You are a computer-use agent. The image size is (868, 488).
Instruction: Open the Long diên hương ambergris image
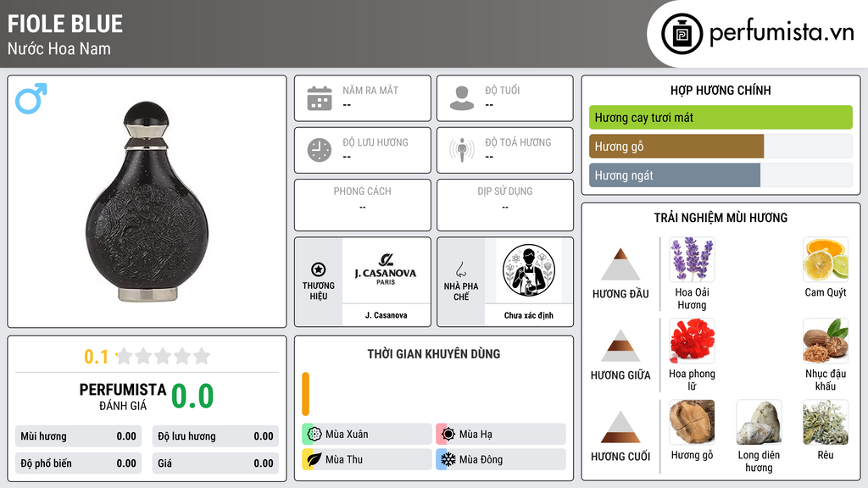tap(759, 422)
